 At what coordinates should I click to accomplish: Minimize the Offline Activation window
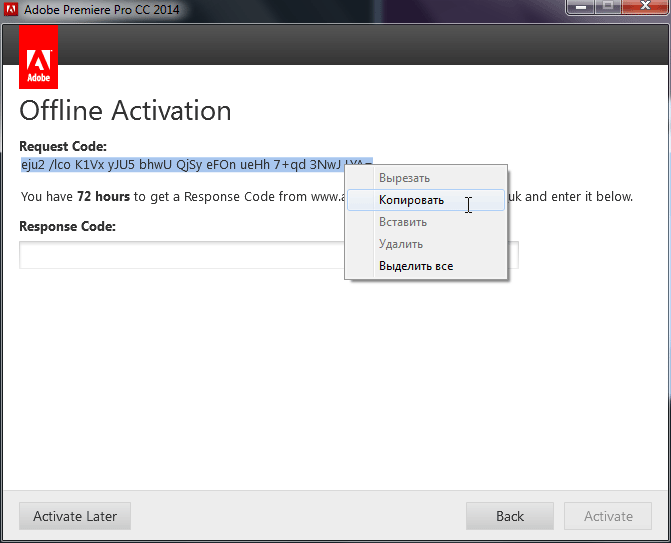click(x=581, y=6)
